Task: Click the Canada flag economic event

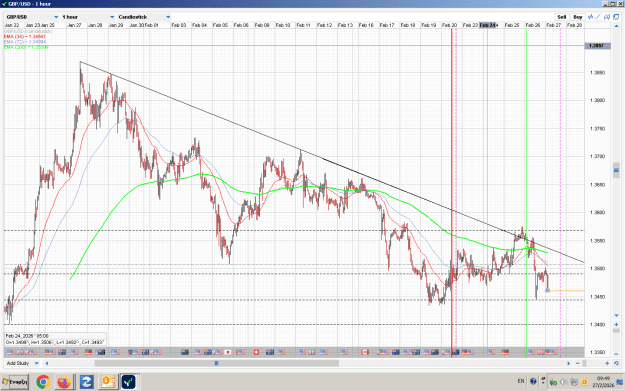Action: click(365, 352)
